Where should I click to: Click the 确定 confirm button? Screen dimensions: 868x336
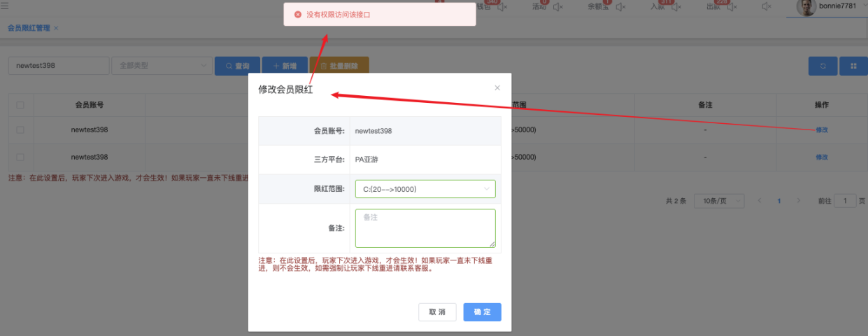click(x=482, y=312)
